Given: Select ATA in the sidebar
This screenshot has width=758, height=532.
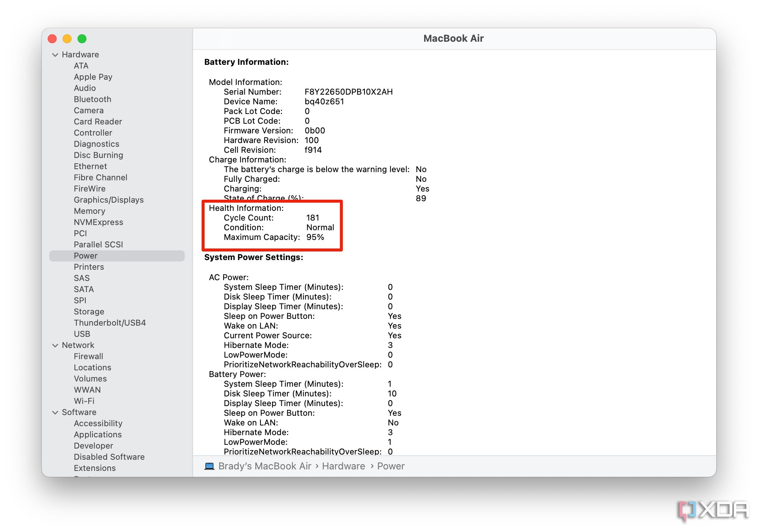Looking at the screenshot, I should [x=81, y=66].
